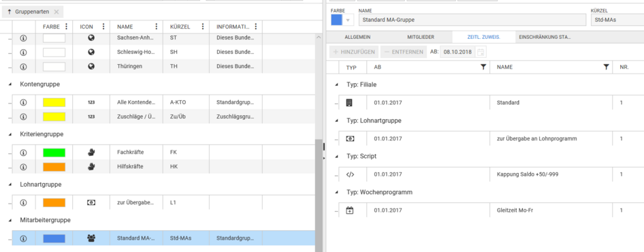Click people icon of Standard MA row
Viewport: 644px width, 252px height.
click(x=91, y=238)
